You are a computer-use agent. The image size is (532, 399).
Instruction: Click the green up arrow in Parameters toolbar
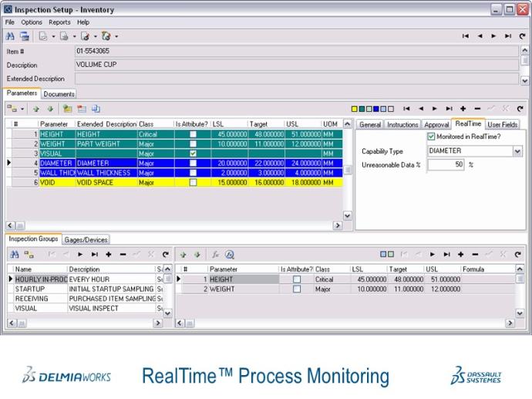(x=35, y=109)
